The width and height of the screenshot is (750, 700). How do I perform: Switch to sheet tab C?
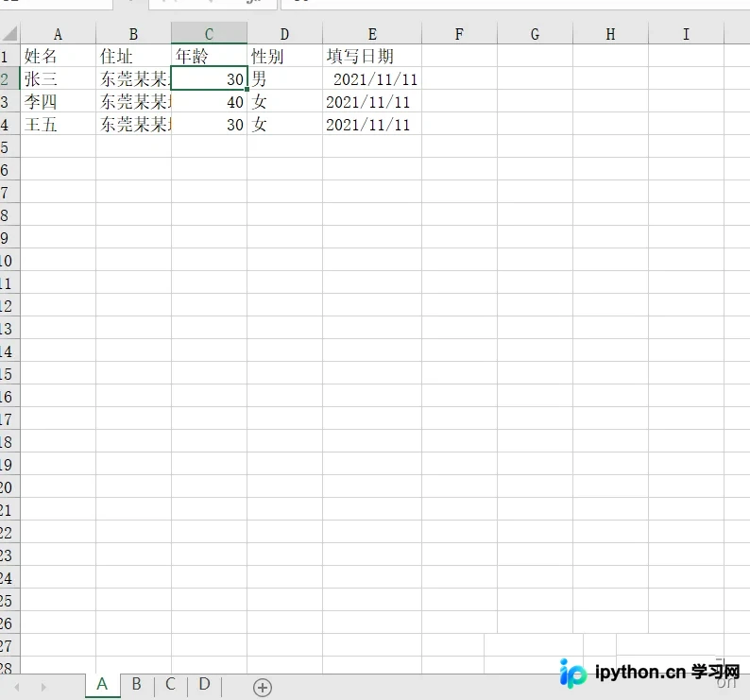pos(170,685)
